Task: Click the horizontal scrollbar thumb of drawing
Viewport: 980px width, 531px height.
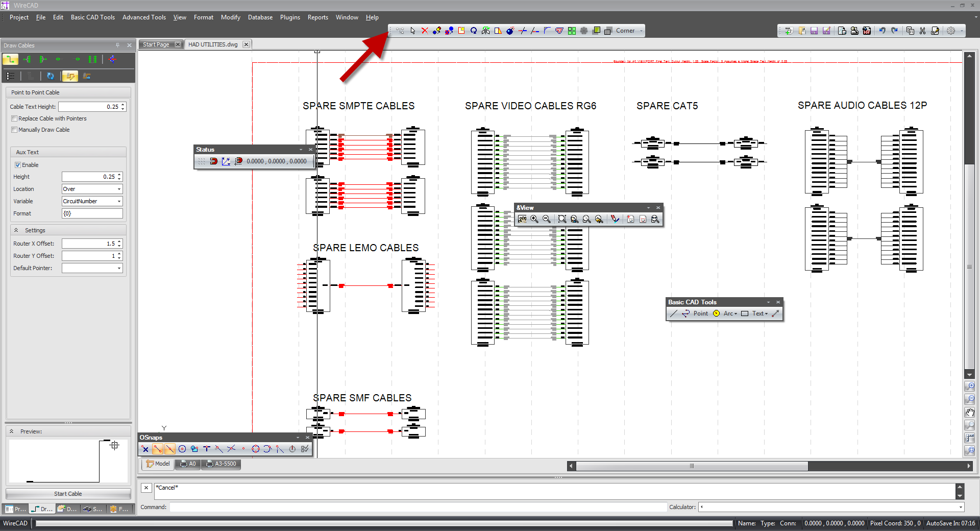Action: pos(692,466)
